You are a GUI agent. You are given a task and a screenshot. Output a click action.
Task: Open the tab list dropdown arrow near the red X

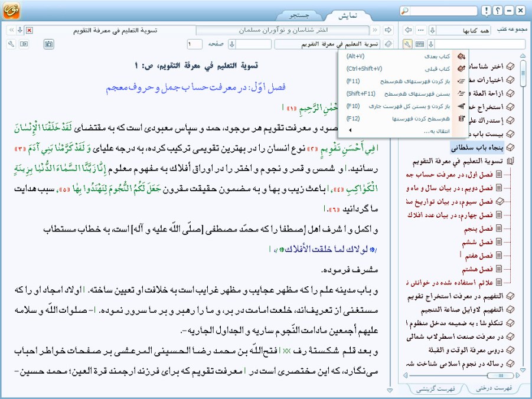[20, 30]
